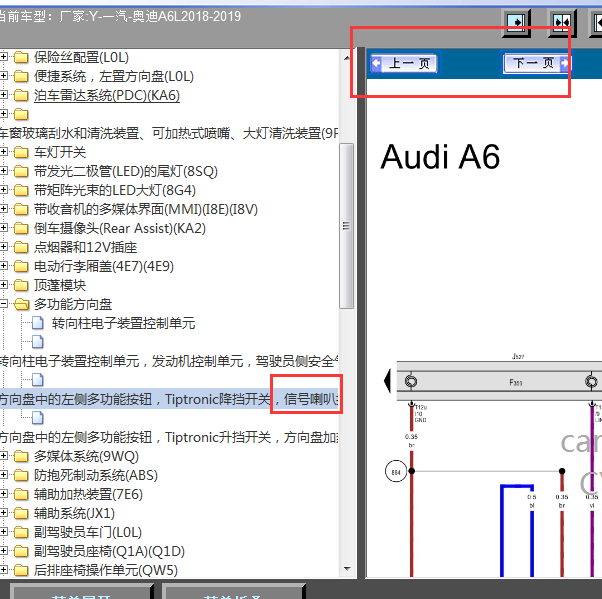The height and width of the screenshot is (599, 602).
Task: Expand the 车灯开关 tree node
Action: [3, 152]
